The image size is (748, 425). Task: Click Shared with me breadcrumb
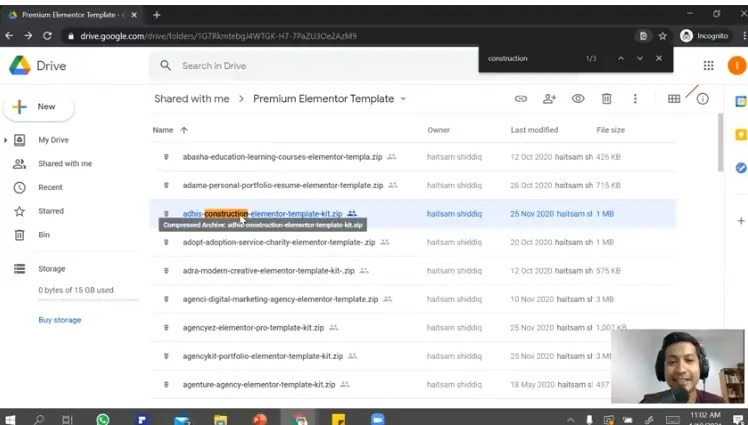point(192,99)
